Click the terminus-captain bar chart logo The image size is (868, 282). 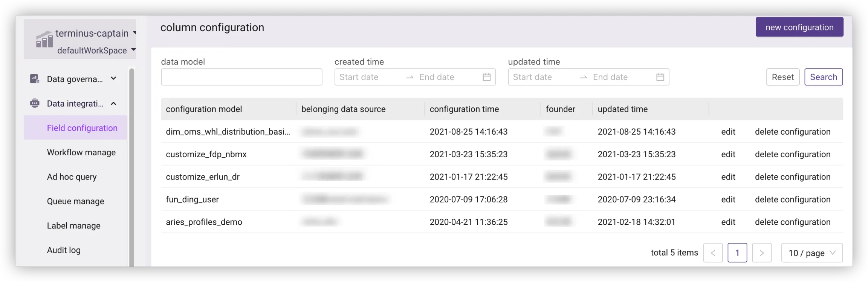44,39
